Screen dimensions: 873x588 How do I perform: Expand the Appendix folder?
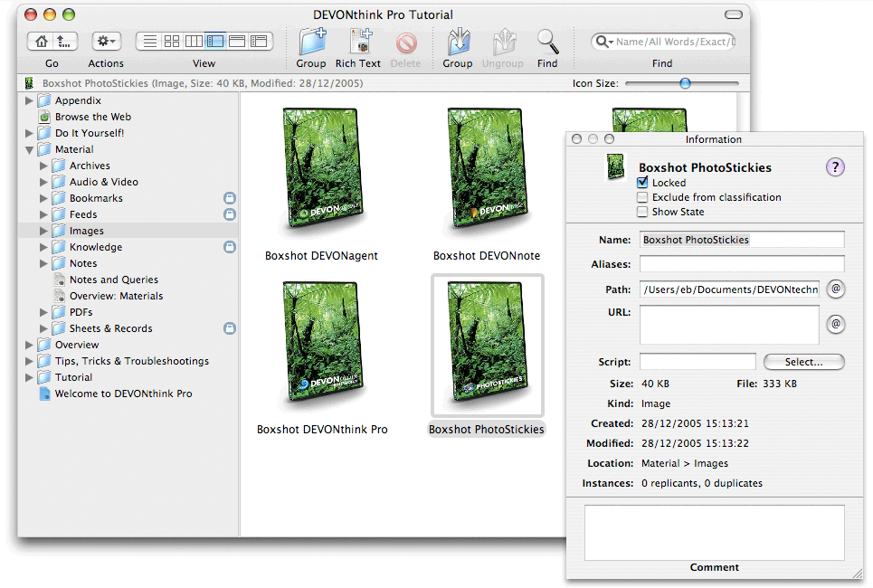click(30, 100)
